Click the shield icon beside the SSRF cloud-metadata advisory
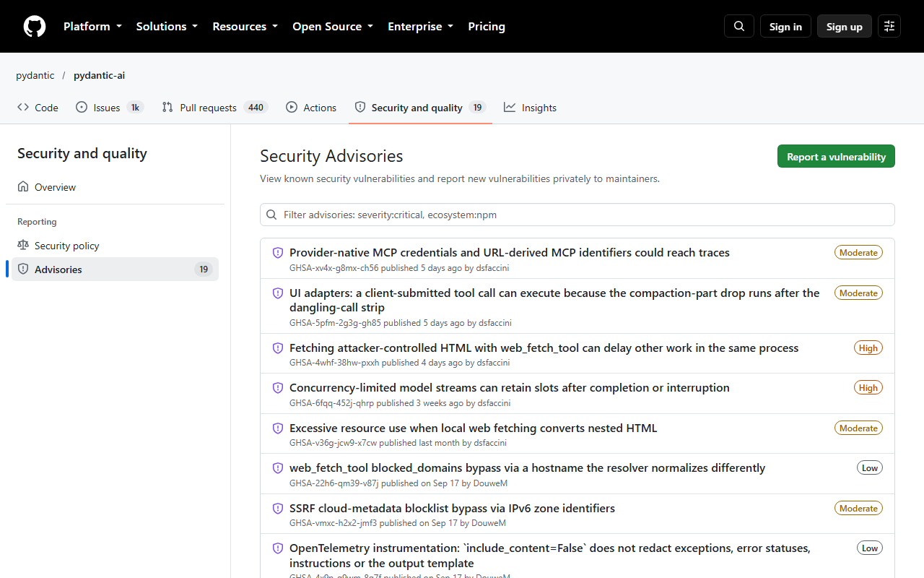The width and height of the screenshot is (924, 578). tap(278, 509)
